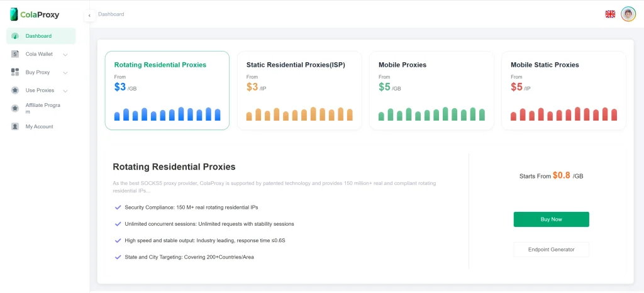Click the Starts From $0.8 /GB text
644x293 pixels.
coord(551,175)
